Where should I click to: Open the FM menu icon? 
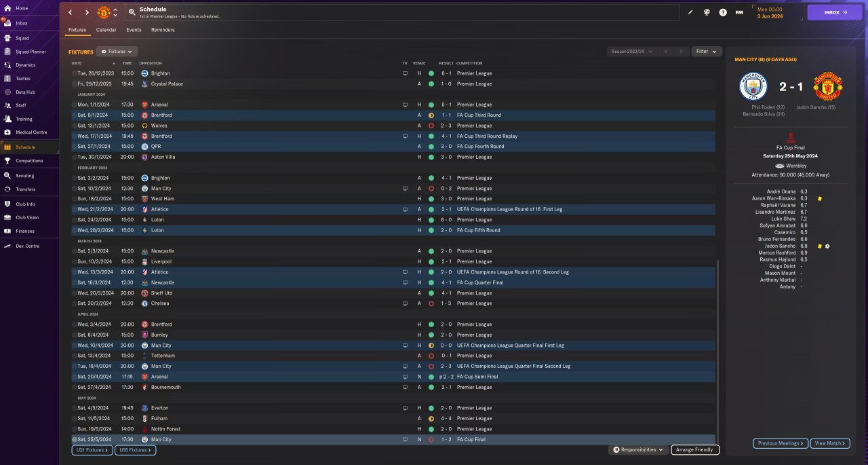739,12
